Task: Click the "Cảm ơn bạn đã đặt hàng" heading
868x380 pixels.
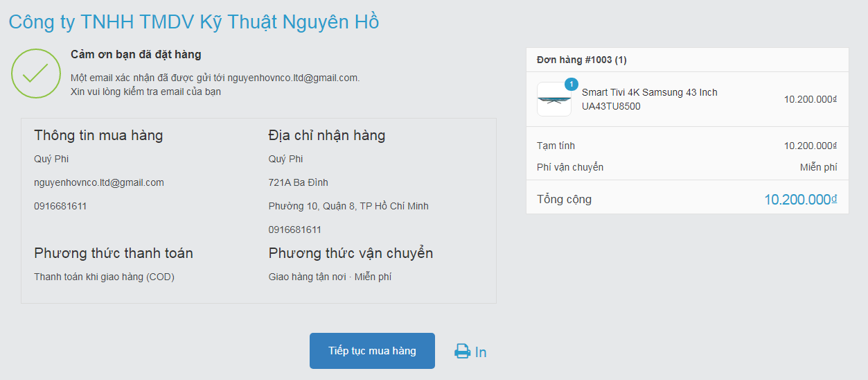Action: (136, 54)
